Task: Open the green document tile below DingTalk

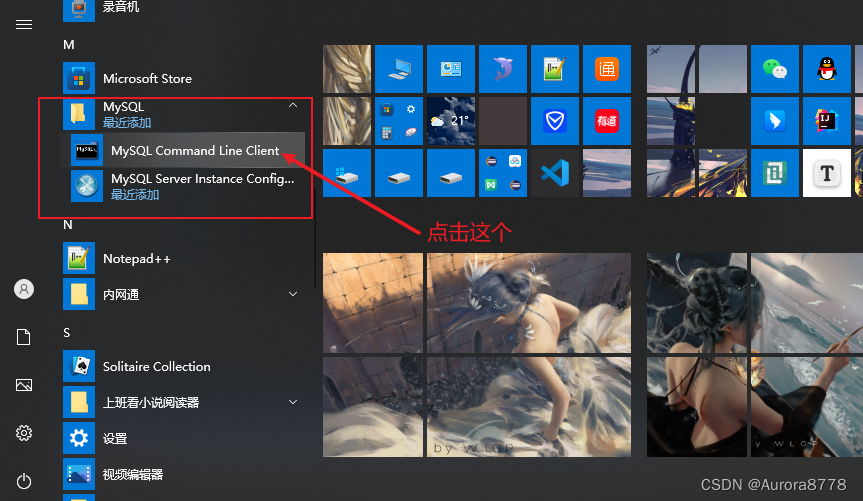Action: point(775,173)
